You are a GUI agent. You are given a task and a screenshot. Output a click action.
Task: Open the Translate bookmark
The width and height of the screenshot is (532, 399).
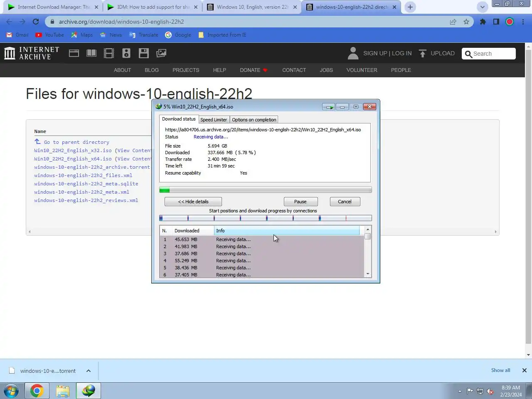[144, 35]
